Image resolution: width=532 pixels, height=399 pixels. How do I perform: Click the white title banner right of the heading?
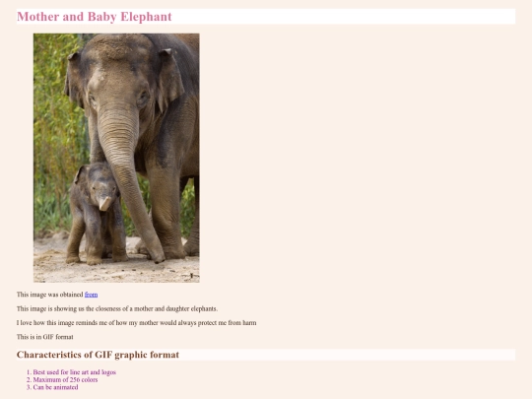coord(344,17)
